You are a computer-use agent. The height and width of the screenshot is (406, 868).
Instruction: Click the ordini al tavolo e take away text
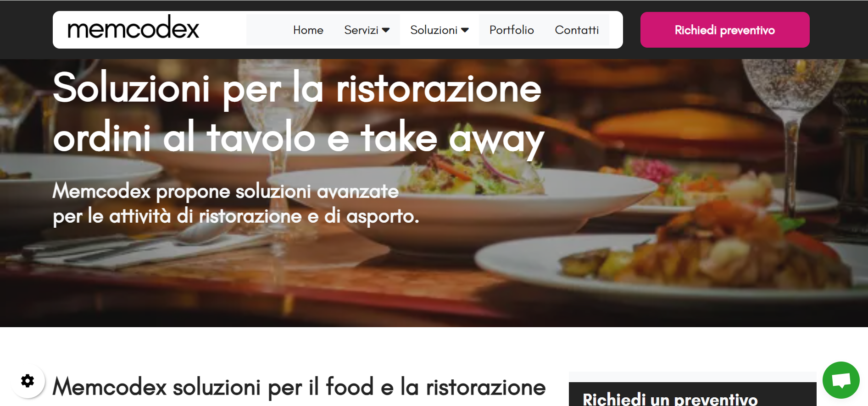(299, 138)
